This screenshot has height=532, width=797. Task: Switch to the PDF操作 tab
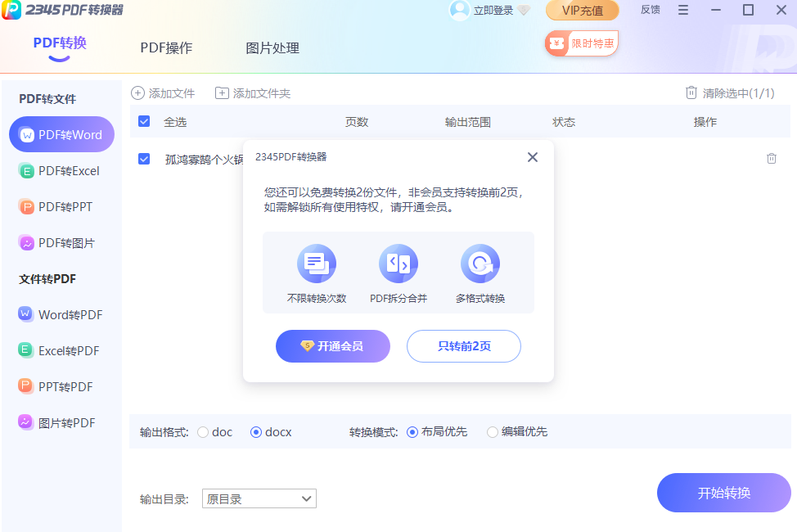[x=166, y=48]
